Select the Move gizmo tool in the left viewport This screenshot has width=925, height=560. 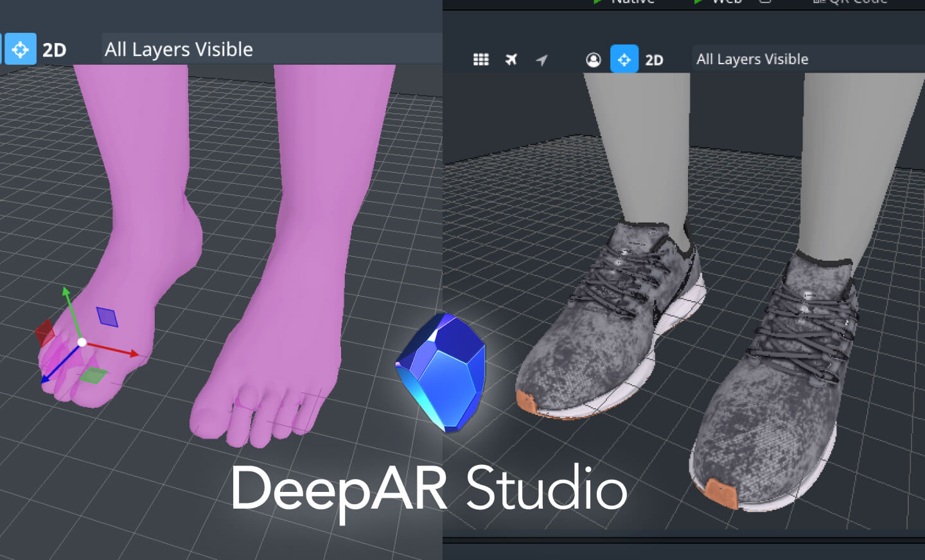[x=20, y=49]
